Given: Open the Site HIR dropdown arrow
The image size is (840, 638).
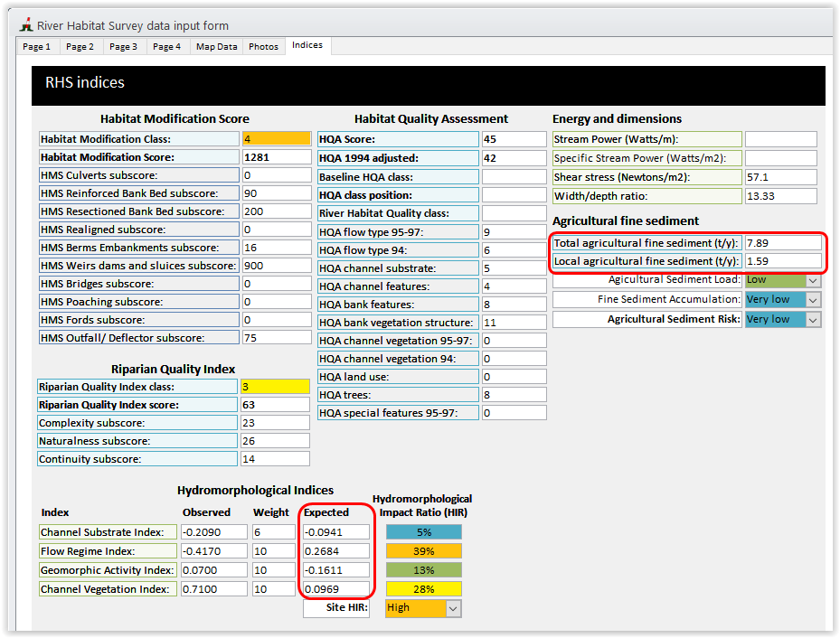Looking at the screenshot, I should [453, 608].
